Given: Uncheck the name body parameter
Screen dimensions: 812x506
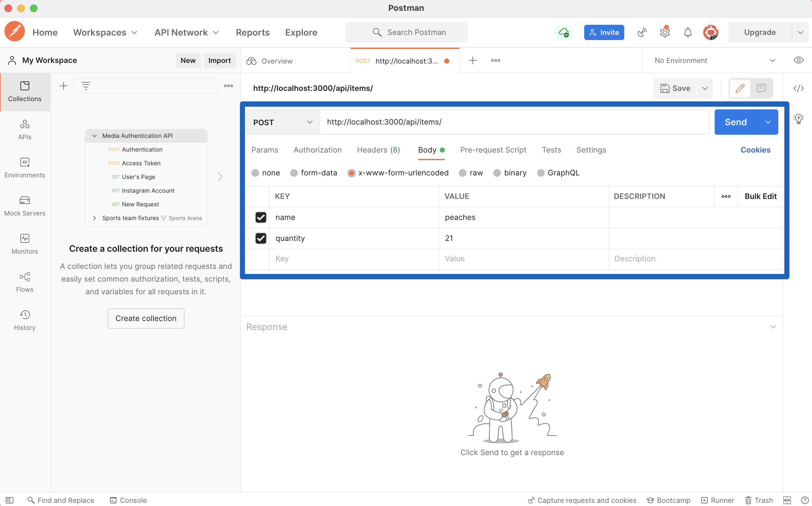Looking at the screenshot, I should click(261, 217).
